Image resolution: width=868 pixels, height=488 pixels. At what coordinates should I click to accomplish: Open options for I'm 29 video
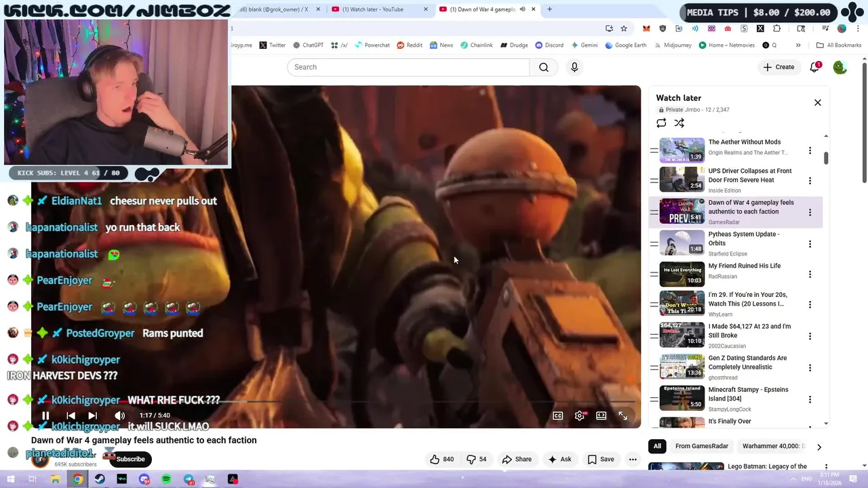click(810, 304)
